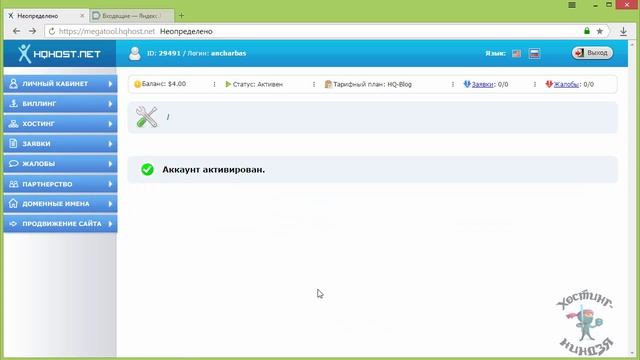Click the Биллинг sidebar icon
640x360 pixels.
point(13,104)
